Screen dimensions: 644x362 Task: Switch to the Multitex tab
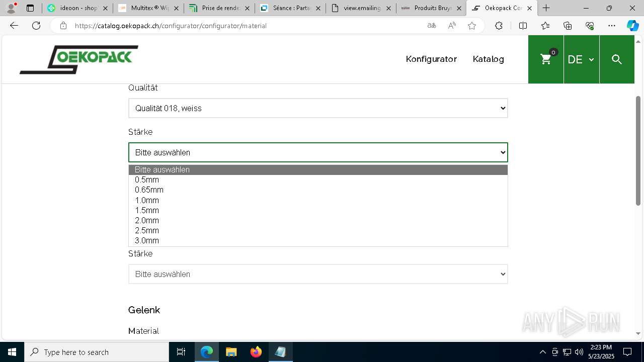pyautogui.click(x=148, y=8)
